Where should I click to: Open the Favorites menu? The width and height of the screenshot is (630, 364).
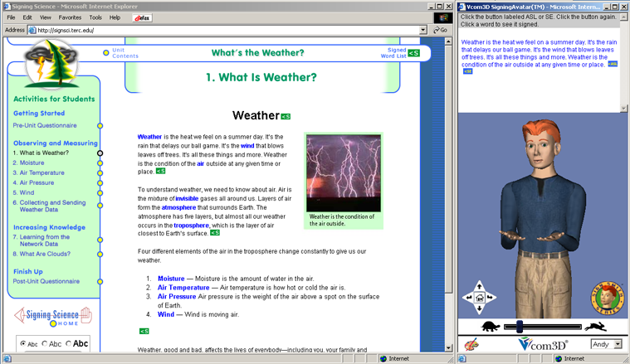[70, 17]
